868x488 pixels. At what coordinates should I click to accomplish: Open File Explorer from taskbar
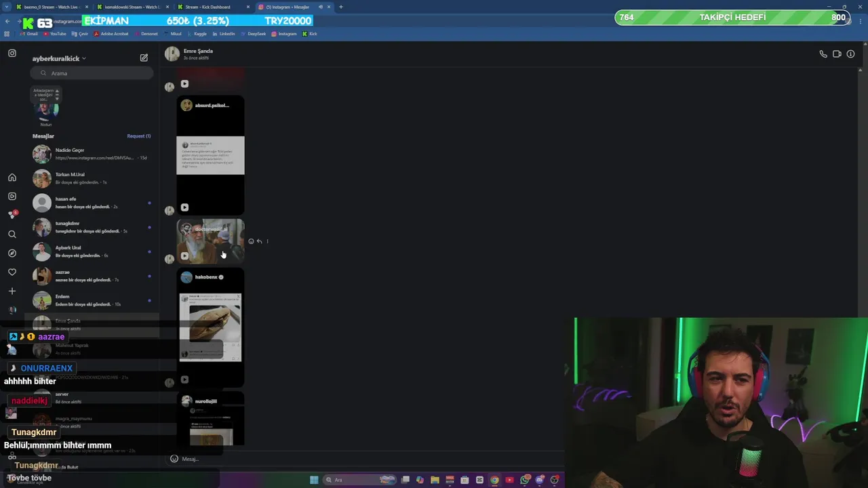[x=435, y=480]
